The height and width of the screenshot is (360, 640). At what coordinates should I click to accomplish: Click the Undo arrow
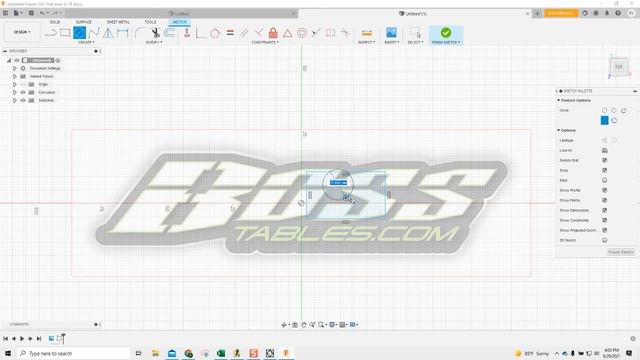point(42,13)
